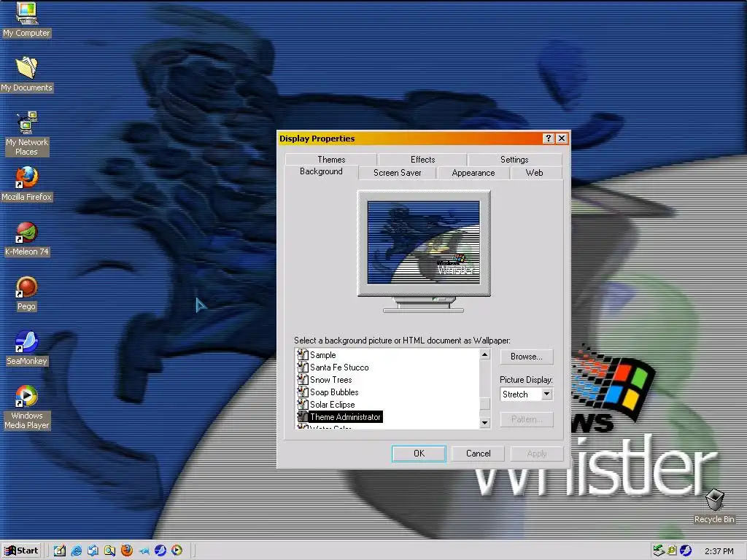This screenshot has height=560, width=747.
Task: Open My Computer desktop icon
Action: [x=27, y=20]
